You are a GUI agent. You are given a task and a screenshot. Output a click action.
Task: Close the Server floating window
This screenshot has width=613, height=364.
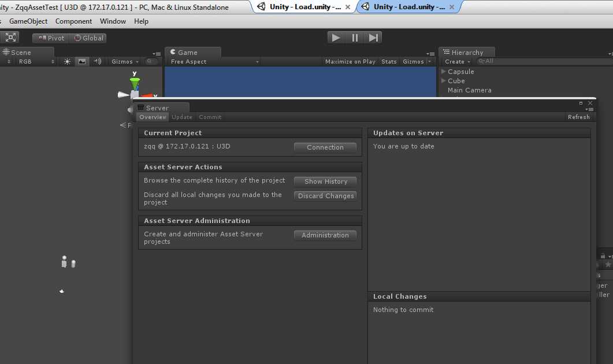pos(590,103)
